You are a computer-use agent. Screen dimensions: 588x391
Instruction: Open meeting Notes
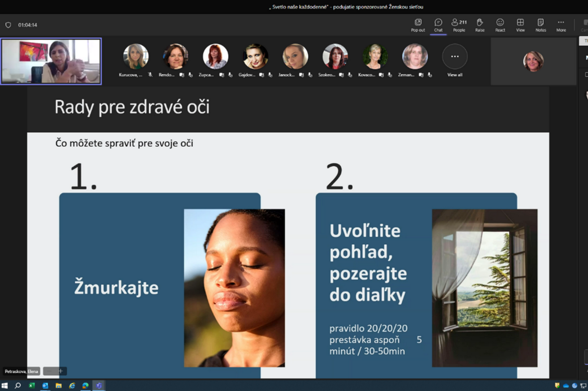point(540,25)
